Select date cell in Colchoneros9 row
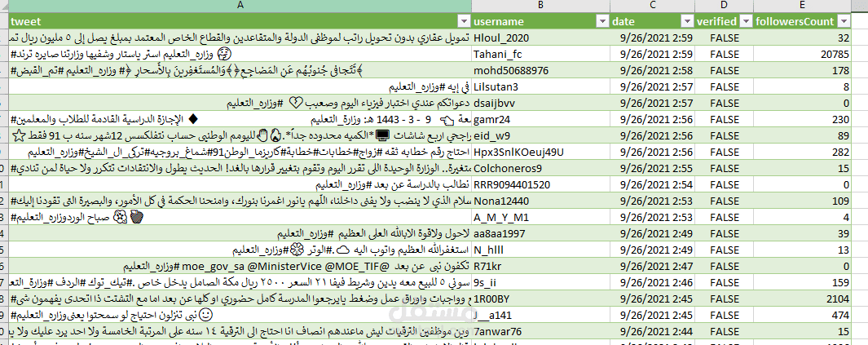The image size is (868, 345). coord(653,168)
